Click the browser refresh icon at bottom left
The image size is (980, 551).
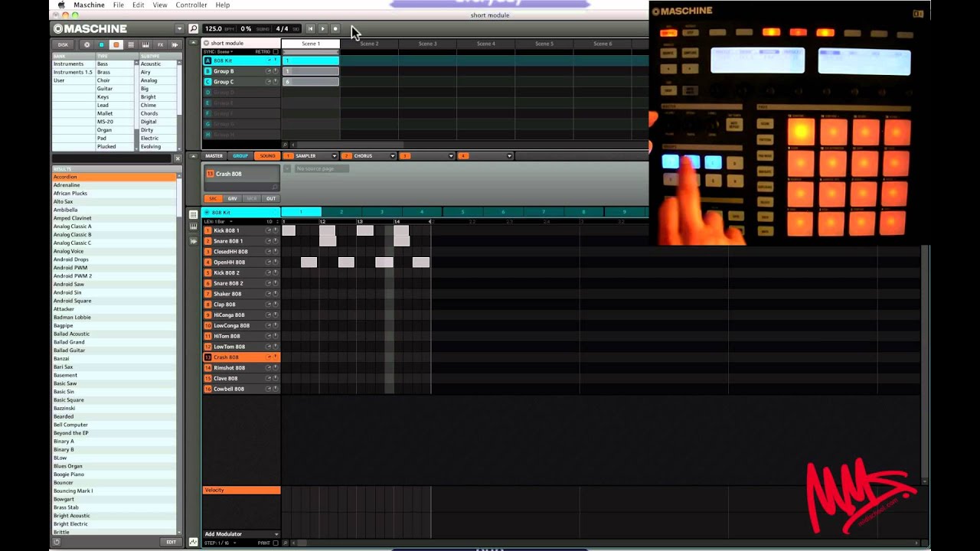click(57, 542)
